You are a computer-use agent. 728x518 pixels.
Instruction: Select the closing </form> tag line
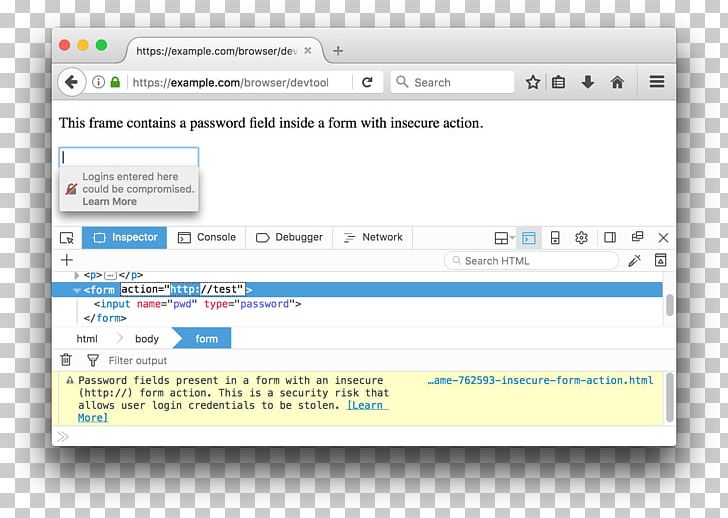105,318
